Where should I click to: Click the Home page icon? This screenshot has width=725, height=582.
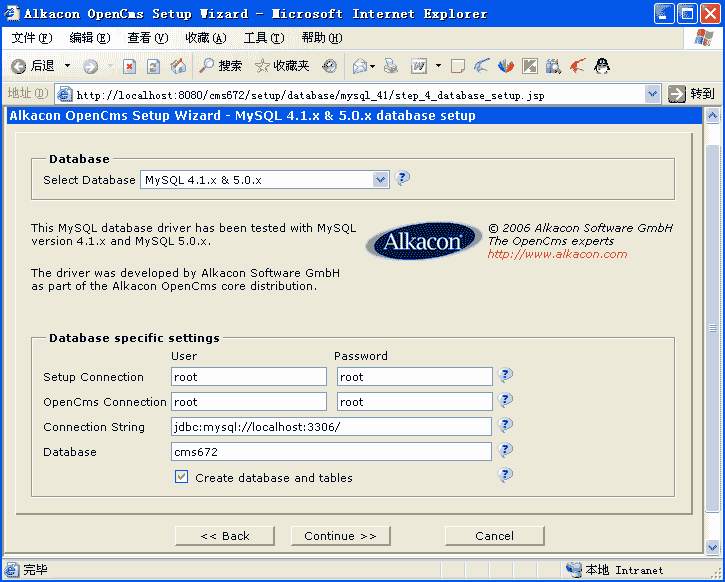pos(178,67)
